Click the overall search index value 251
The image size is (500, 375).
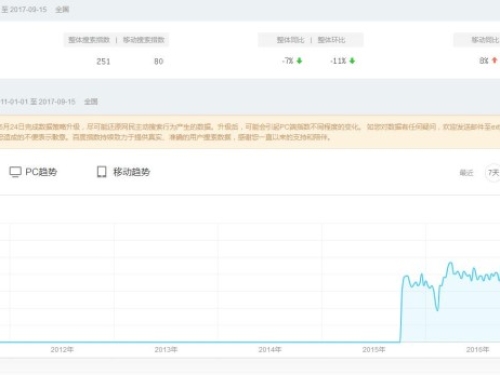tap(103, 61)
